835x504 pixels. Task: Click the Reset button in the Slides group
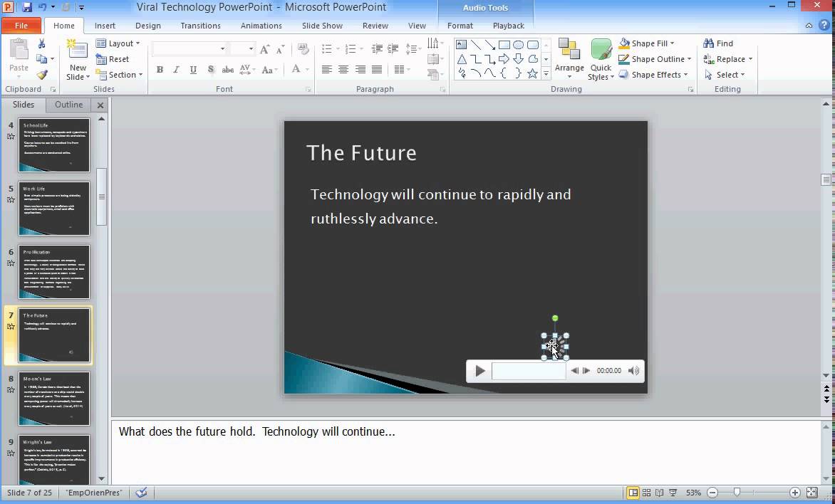[115, 58]
